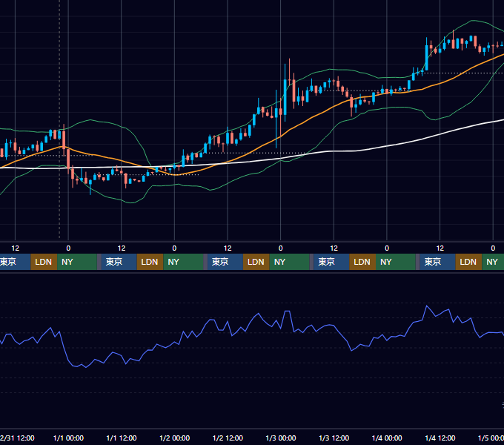Click the 1/2 12:00 time axis label
The height and width of the screenshot is (445, 504).
coord(228,438)
